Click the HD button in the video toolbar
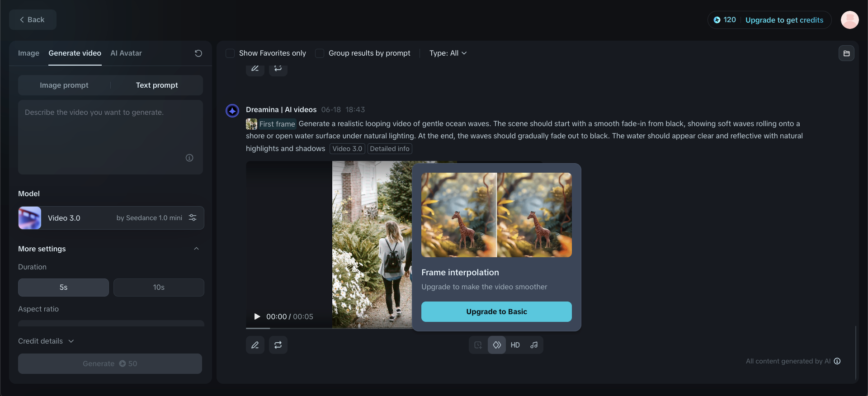Viewport: 868px width, 396px height. click(515, 345)
